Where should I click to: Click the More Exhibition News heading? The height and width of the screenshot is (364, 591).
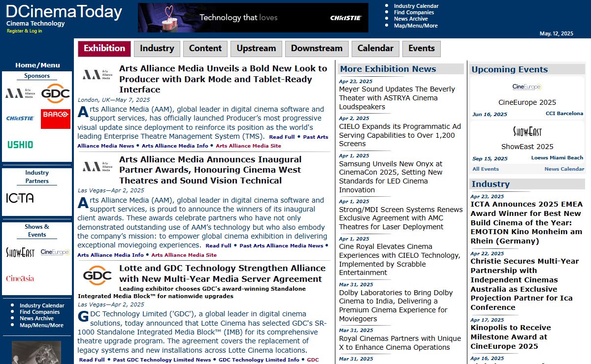(x=388, y=69)
